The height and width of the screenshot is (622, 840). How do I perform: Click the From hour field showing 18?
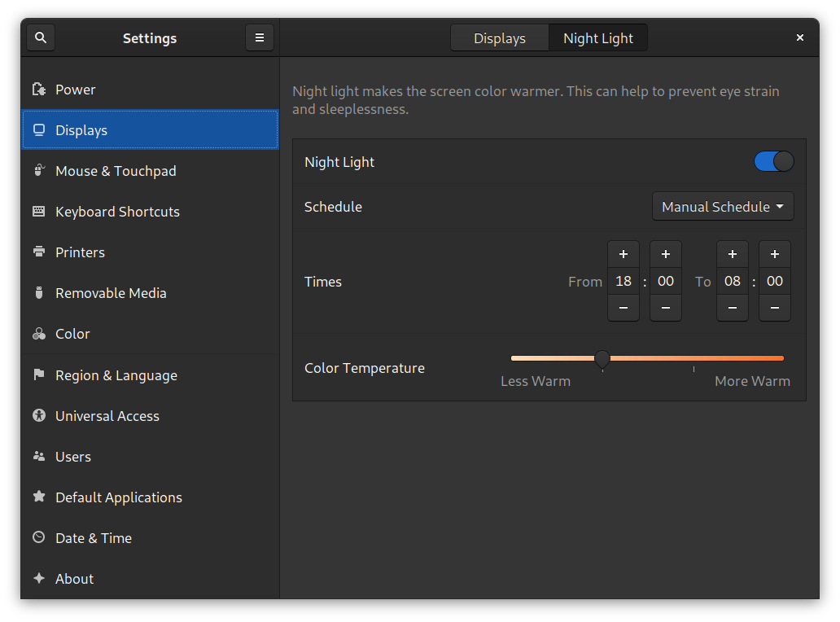click(623, 281)
